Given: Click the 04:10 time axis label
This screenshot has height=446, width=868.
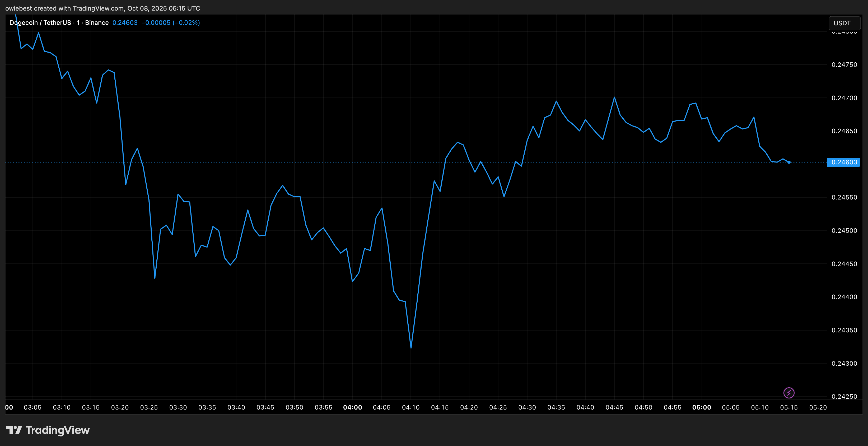Looking at the screenshot, I should (x=411, y=407).
